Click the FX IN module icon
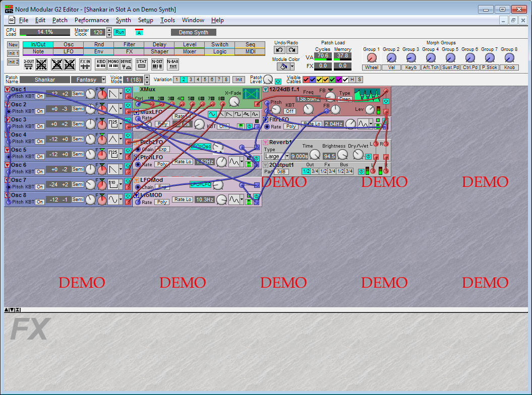The width and height of the screenshot is (532, 395). click(x=85, y=64)
